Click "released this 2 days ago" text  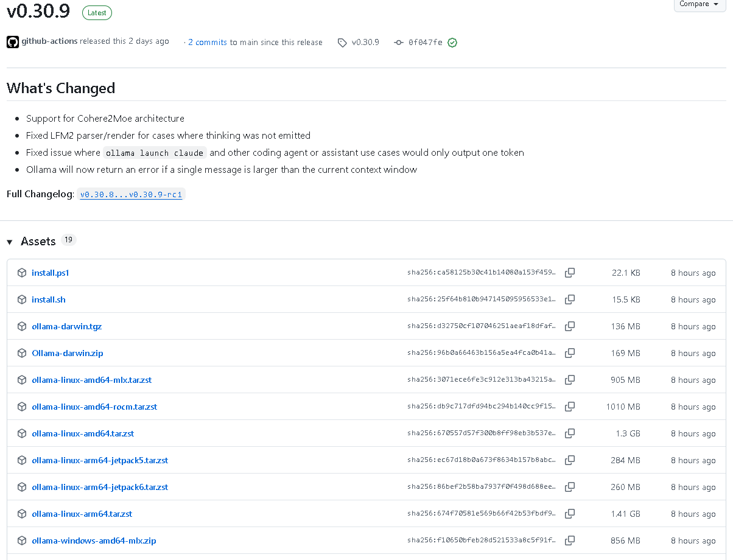(124, 41)
